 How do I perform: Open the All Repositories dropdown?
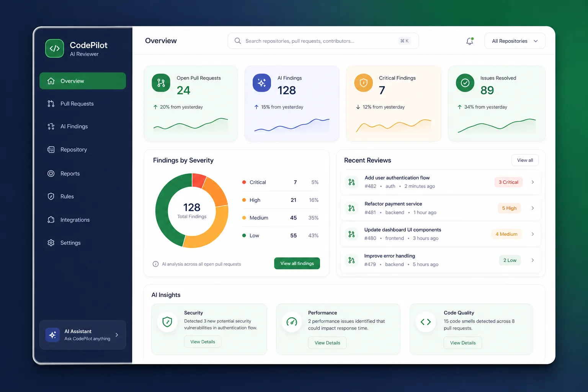tap(515, 41)
